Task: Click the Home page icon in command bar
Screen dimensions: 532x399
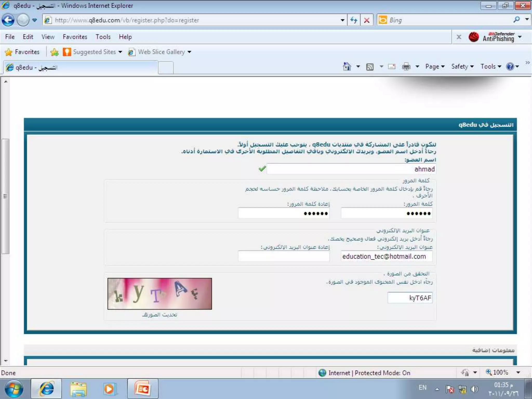Action: [x=347, y=66]
